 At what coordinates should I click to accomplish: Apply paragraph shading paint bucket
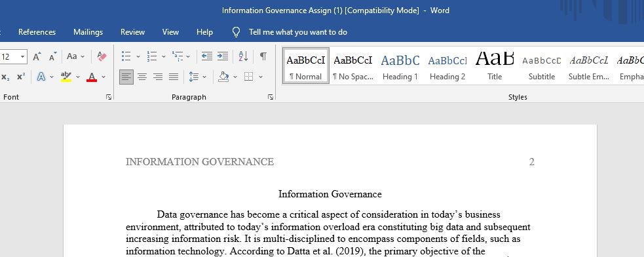[x=223, y=77]
